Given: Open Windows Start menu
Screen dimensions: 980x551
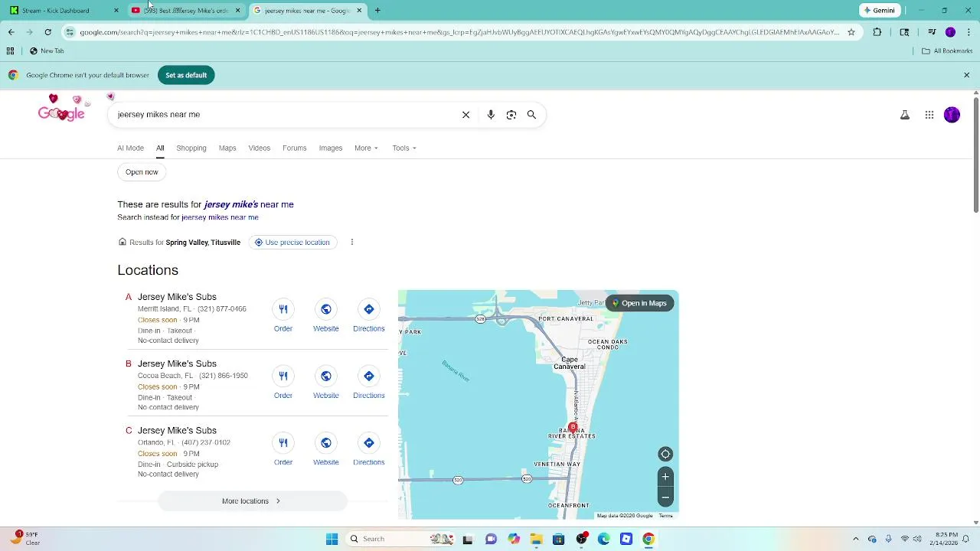Looking at the screenshot, I should pyautogui.click(x=332, y=539).
